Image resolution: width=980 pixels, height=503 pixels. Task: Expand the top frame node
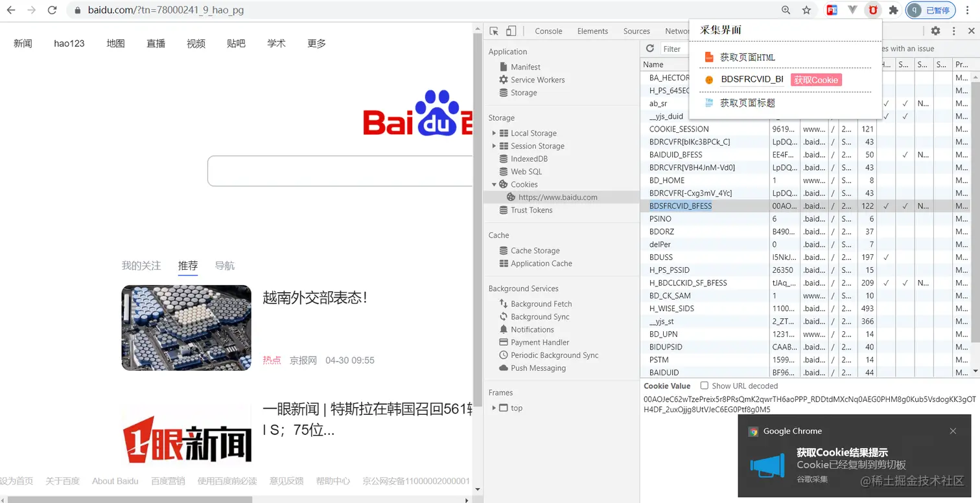pos(494,408)
